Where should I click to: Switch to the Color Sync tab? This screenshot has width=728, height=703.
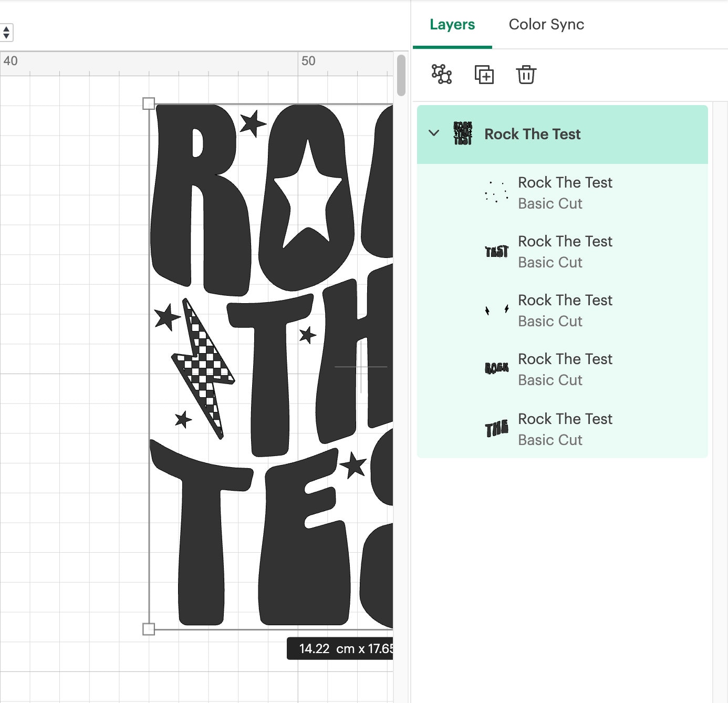click(x=546, y=24)
